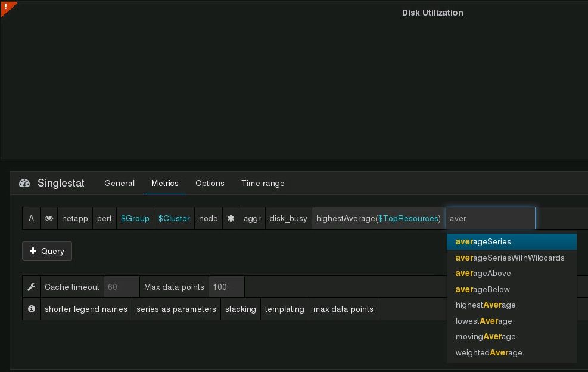Open the shorter legend names help link
The height and width of the screenshot is (372, 588).
click(x=86, y=309)
